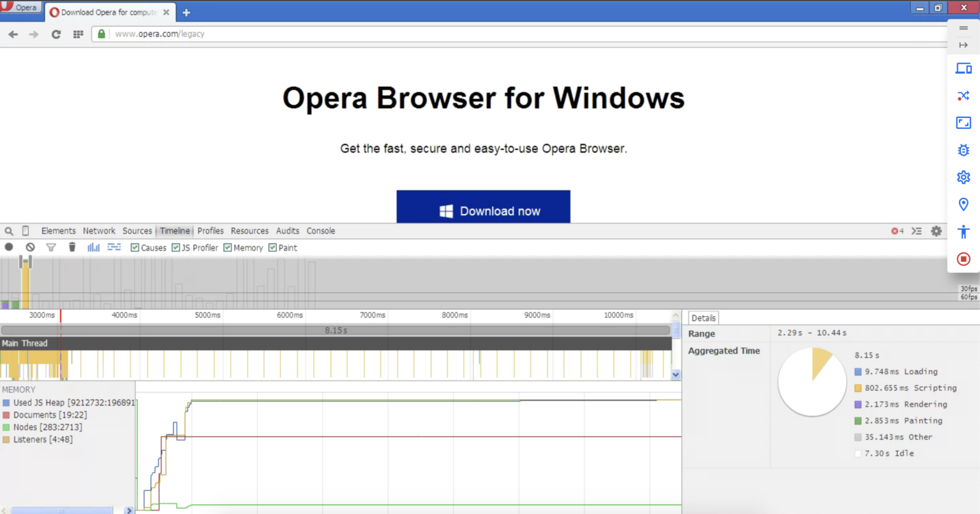Uncheck the Causes checkbox
980x514 pixels.
pos(135,248)
